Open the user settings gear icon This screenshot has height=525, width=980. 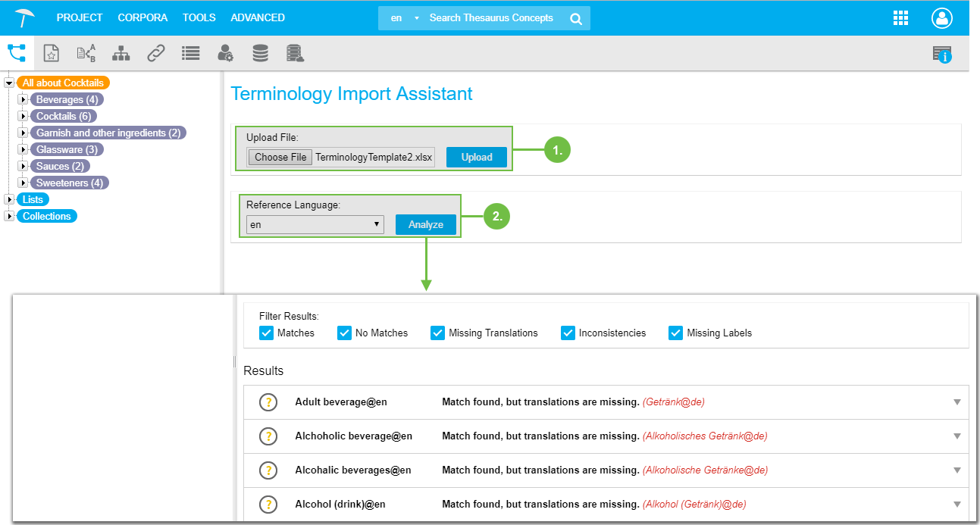click(x=225, y=53)
